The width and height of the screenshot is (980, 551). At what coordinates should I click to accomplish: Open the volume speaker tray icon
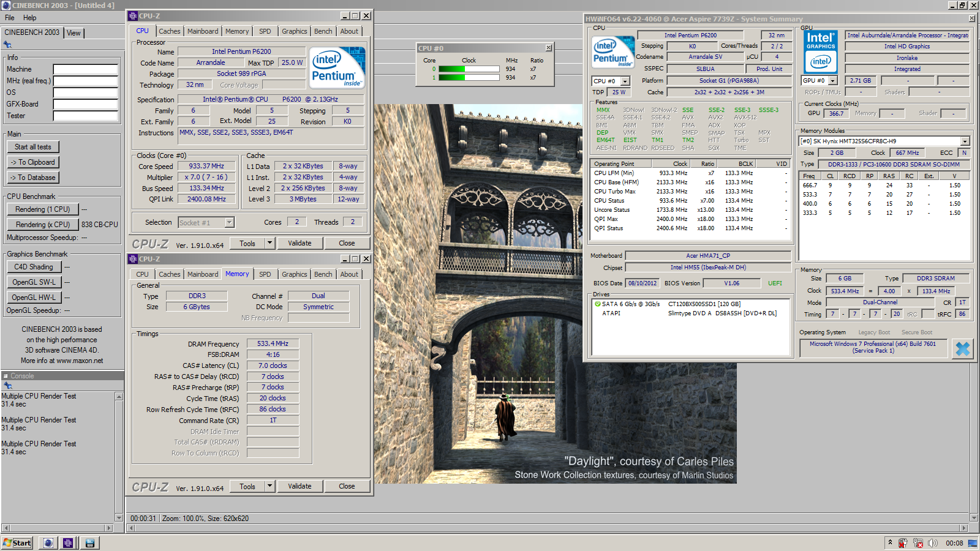(933, 542)
